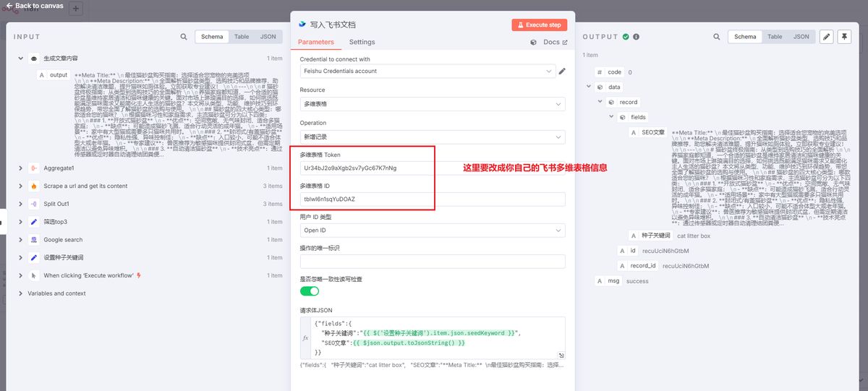
Task: Click the Google search node icon
Action: [x=34, y=240]
